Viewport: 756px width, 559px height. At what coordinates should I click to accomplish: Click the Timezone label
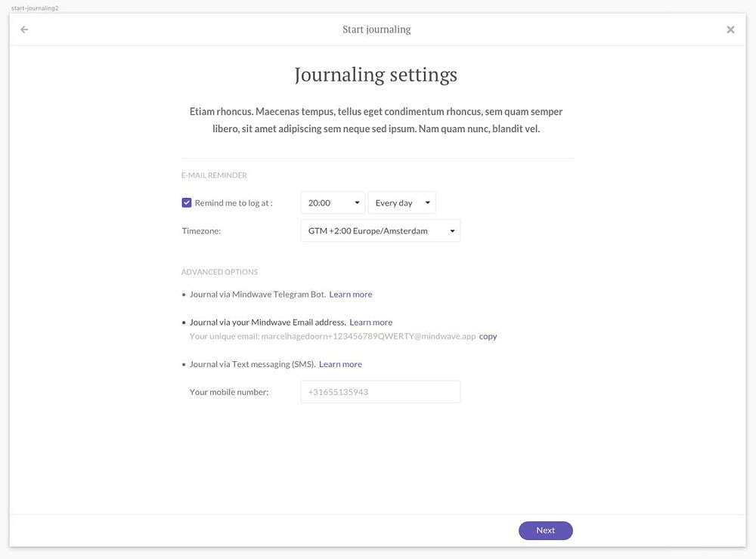[201, 230]
